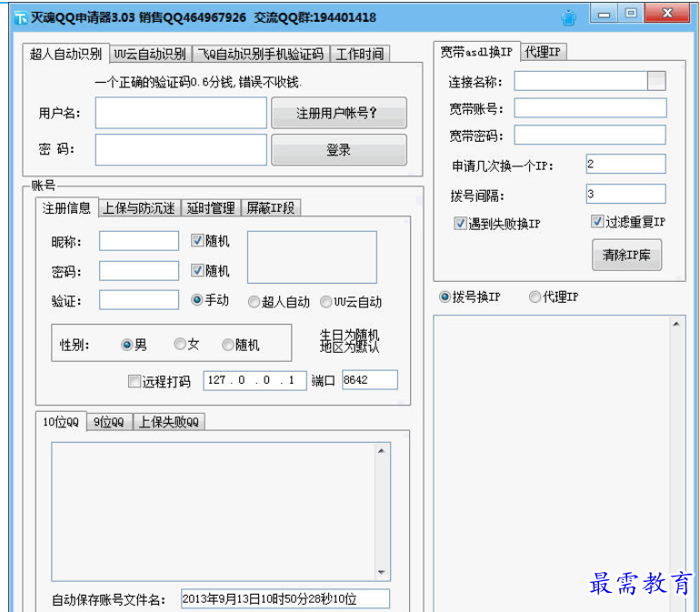Click the 端口 field showing 8642
700x612 pixels.
(370, 380)
